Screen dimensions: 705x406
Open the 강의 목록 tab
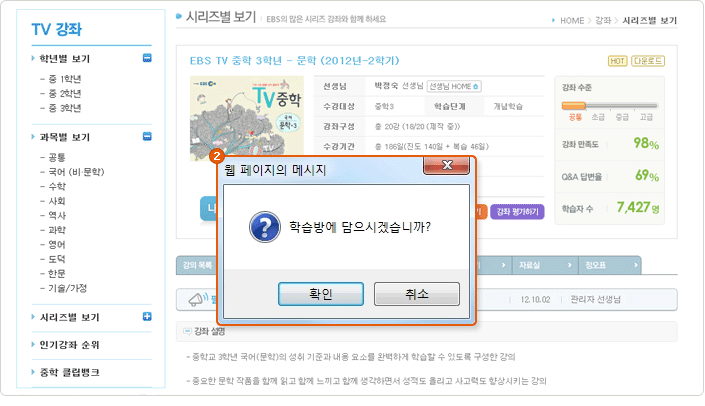[197, 265]
